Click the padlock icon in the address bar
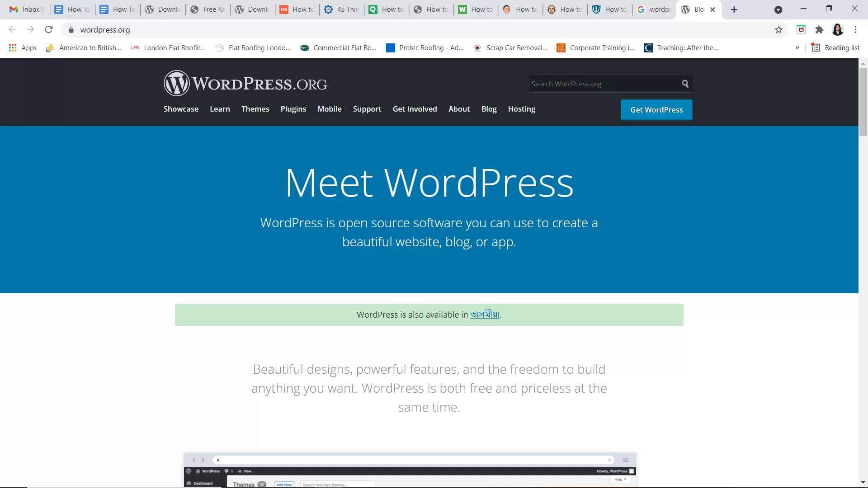 pyautogui.click(x=71, y=30)
